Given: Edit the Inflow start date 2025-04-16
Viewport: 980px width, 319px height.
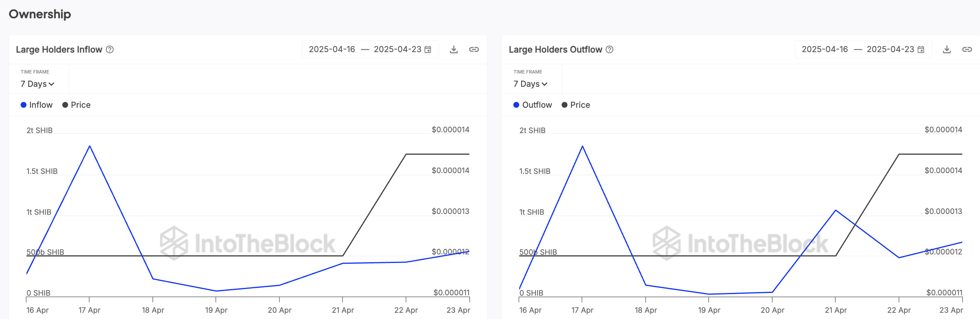Looking at the screenshot, I should point(332,49).
